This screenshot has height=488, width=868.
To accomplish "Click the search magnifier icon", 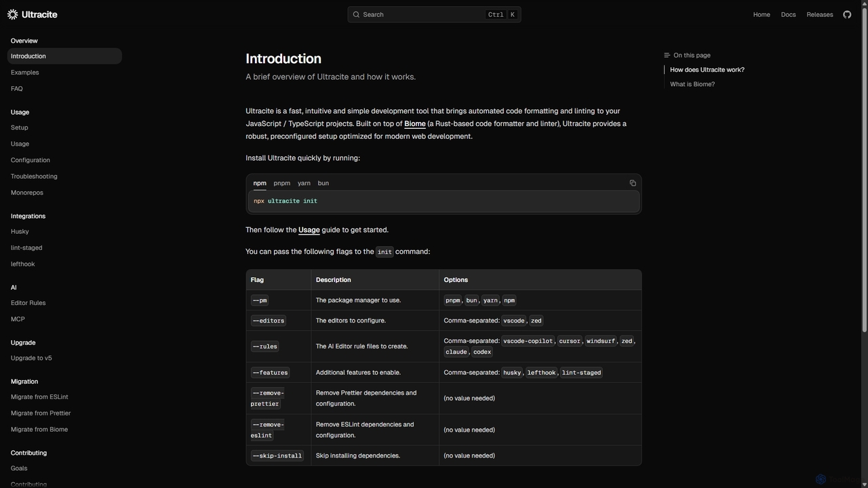I will pyautogui.click(x=357, y=14).
